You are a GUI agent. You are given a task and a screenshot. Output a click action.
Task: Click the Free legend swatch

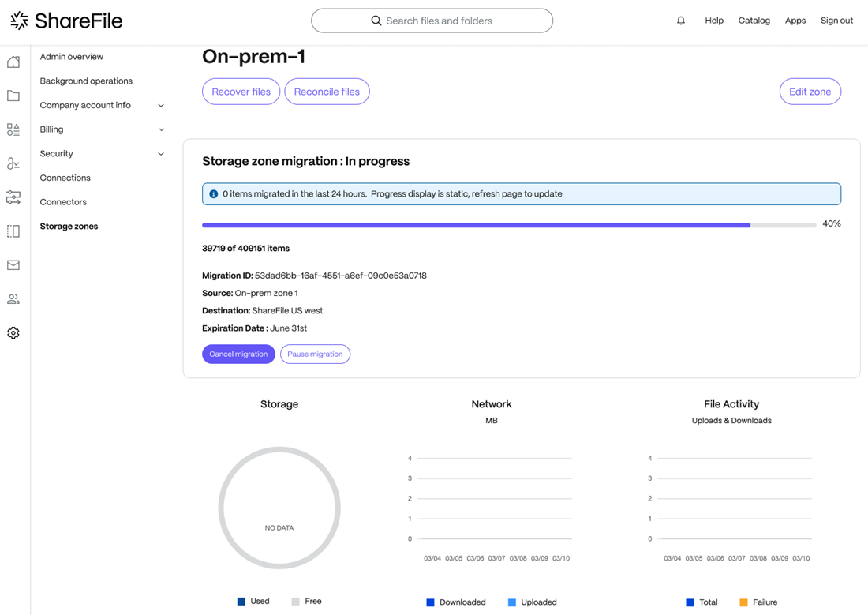tap(296, 602)
